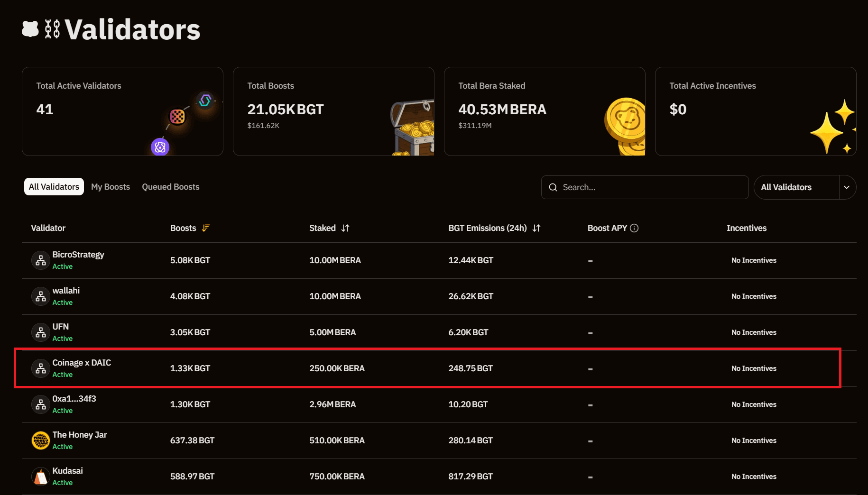The image size is (868, 495).
Task: Expand the All Validators filter dropdown
Action: coord(805,187)
